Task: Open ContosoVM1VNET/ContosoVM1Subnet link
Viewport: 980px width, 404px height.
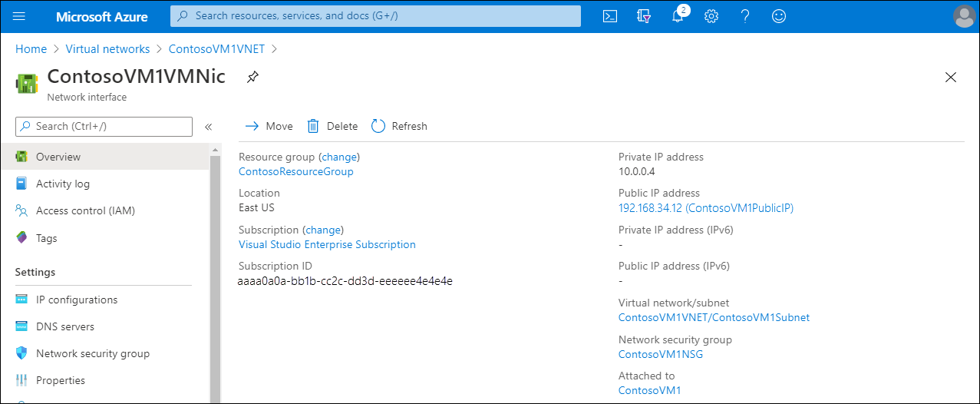Action: (x=714, y=317)
